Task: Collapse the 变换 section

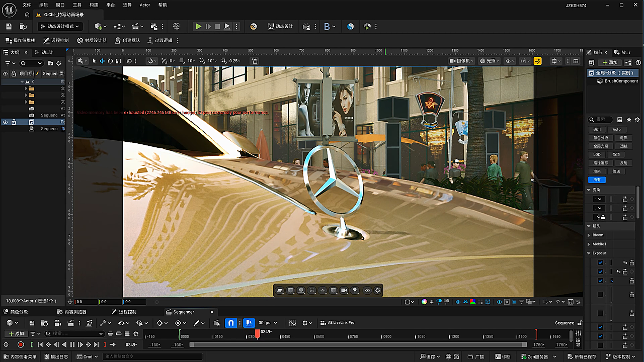Action: (589, 190)
